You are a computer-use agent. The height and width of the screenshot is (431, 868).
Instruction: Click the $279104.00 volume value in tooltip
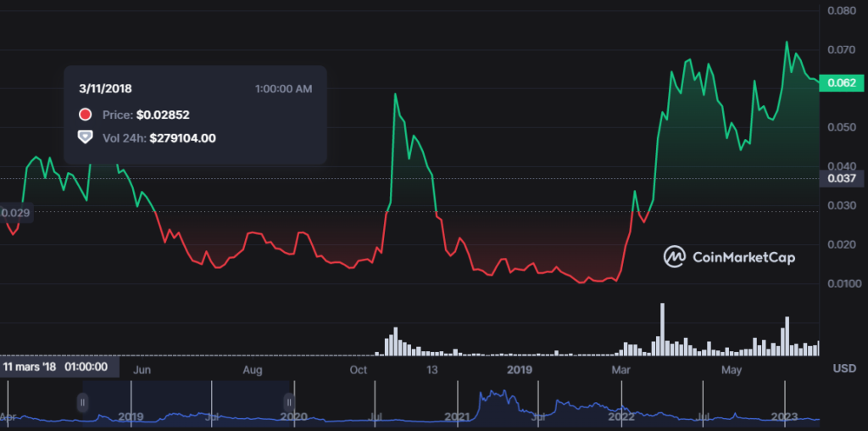(183, 138)
